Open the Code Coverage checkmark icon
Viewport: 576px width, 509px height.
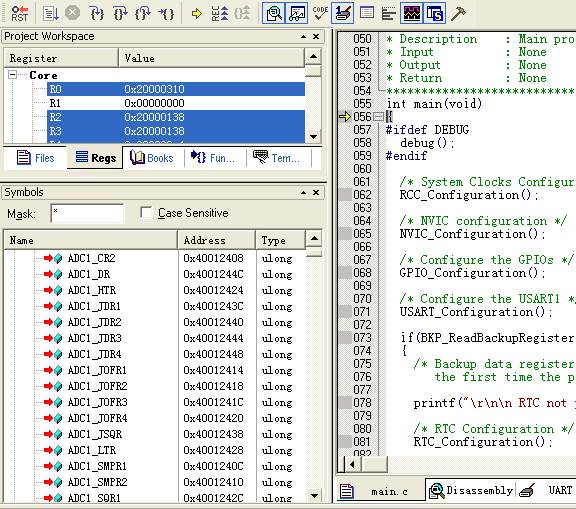pos(320,14)
